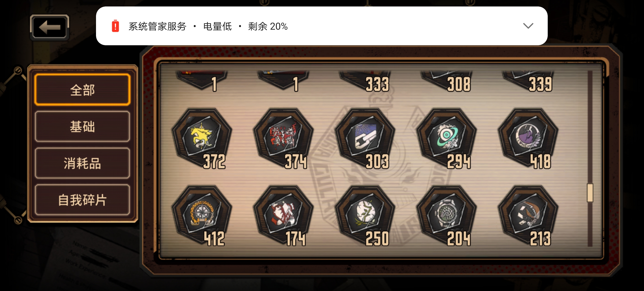Open the red scribble fragment 374
Screen dimensions: 644x291
283,137
